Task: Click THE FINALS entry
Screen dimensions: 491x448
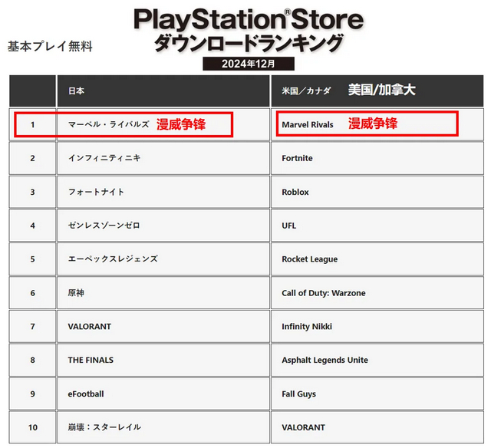Action: coord(91,360)
